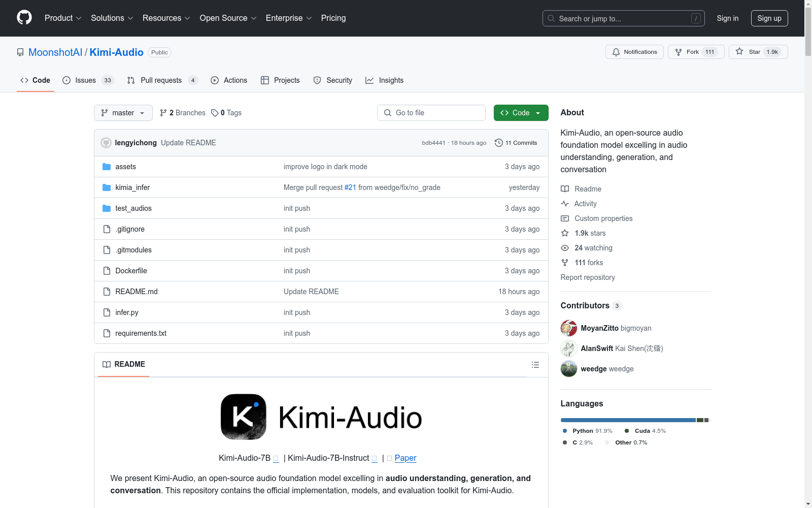Screen dimensions: 812x508
Task: Star the Kimi-Audio repository
Action: (758, 52)
